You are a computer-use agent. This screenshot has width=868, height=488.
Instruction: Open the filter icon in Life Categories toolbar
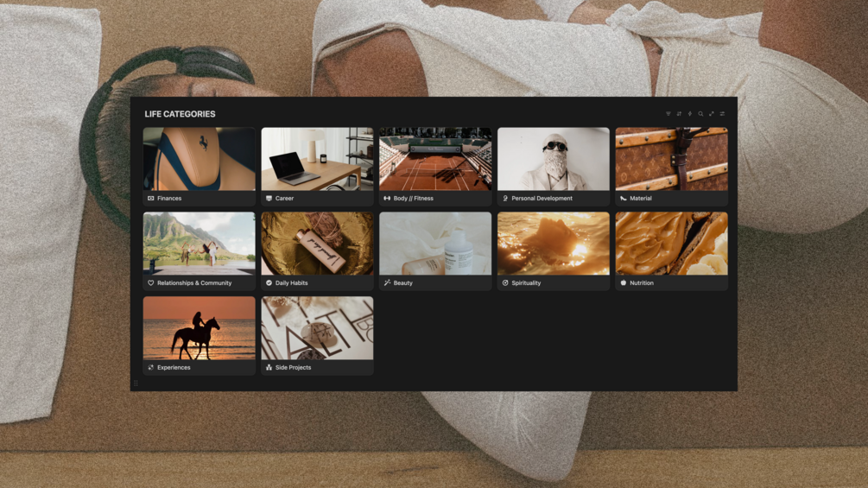point(668,114)
